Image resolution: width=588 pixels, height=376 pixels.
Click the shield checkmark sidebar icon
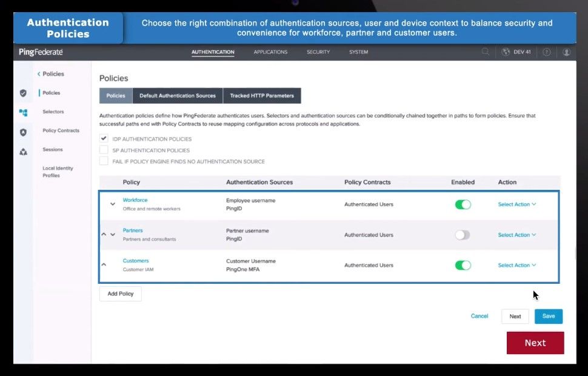point(23,93)
